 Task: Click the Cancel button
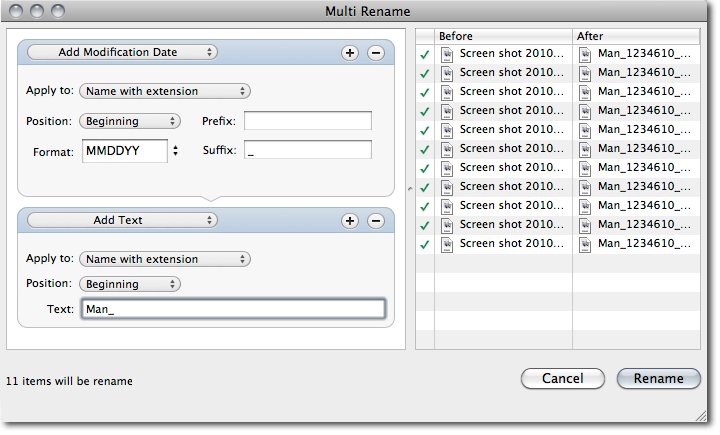click(x=562, y=379)
